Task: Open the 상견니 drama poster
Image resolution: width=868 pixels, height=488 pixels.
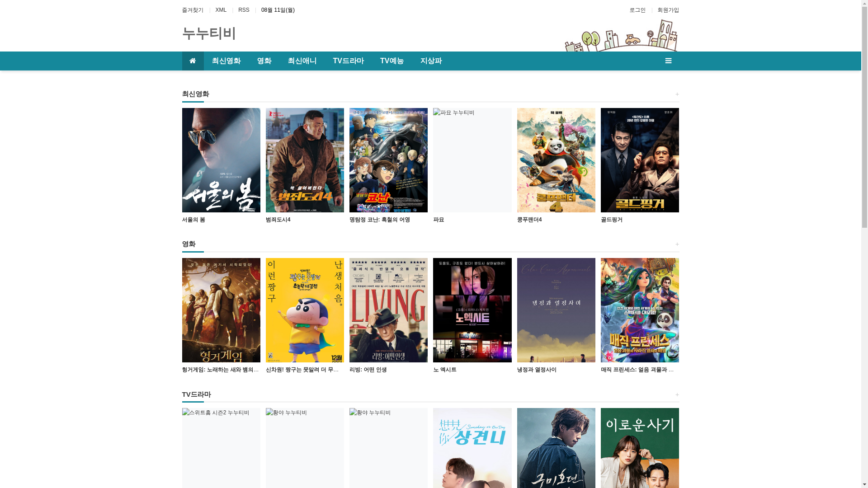Action: click(x=472, y=448)
